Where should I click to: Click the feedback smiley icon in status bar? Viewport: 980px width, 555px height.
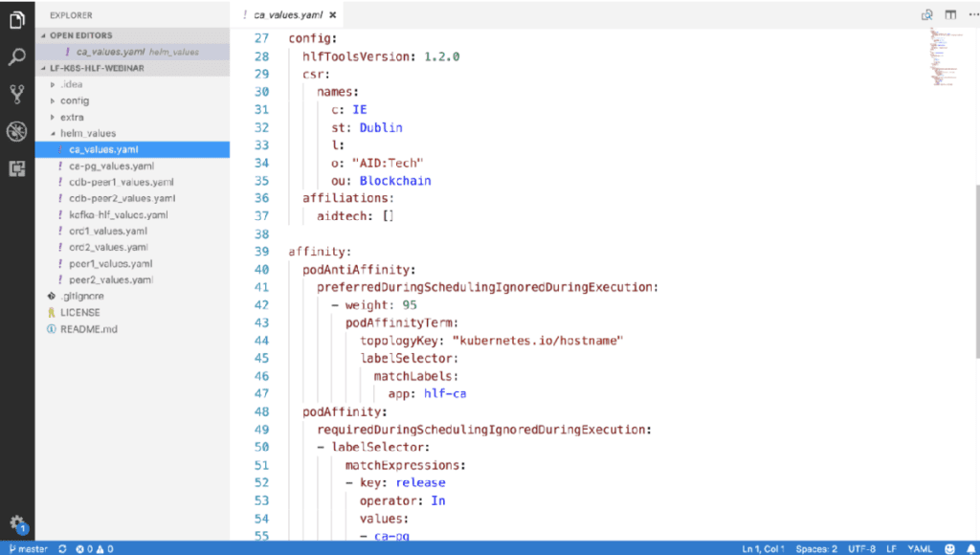950,548
